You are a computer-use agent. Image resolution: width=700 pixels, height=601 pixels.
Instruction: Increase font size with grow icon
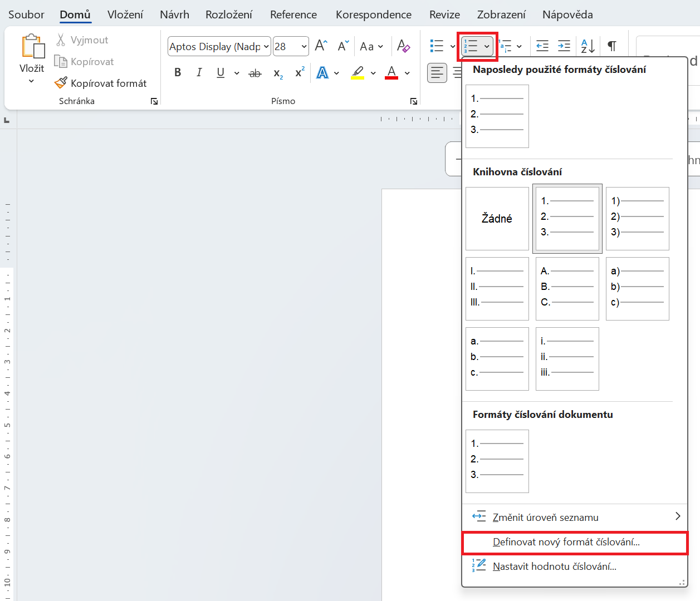tap(321, 46)
